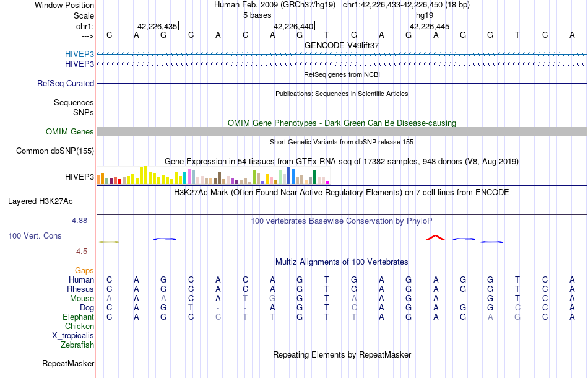Click the Zebrafish alignment row label
588x378 pixels.
[x=77, y=345]
